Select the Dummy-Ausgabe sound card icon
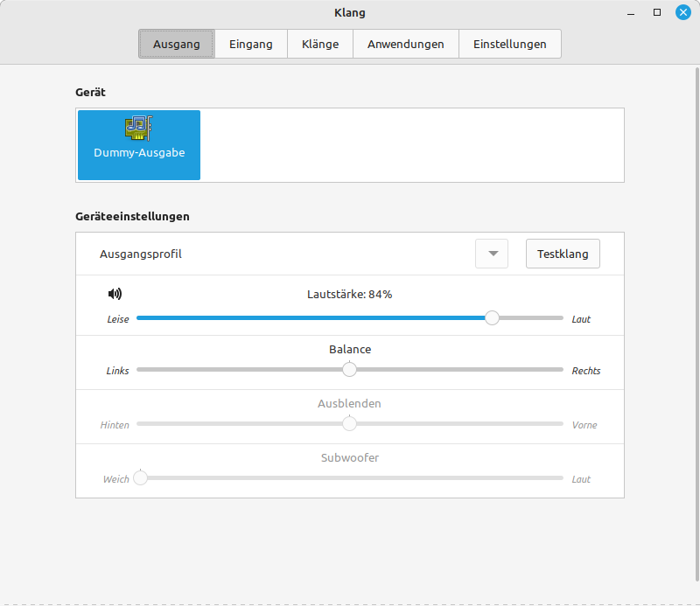The image size is (700, 606). point(139,128)
